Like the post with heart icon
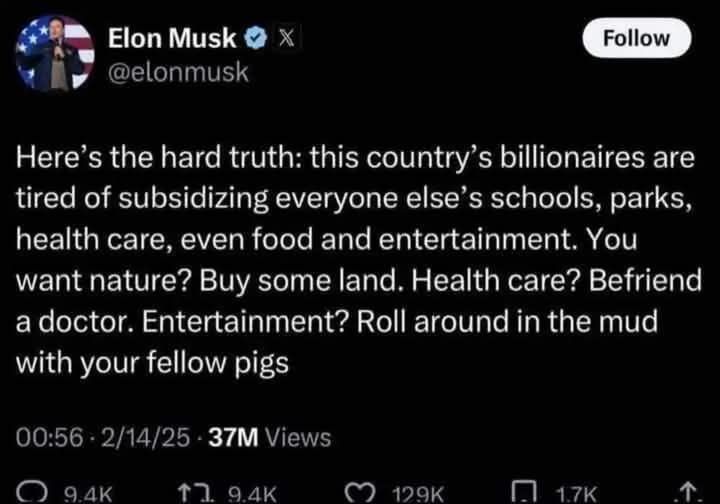The width and height of the screenshot is (720, 504). click(x=361, y=493)
